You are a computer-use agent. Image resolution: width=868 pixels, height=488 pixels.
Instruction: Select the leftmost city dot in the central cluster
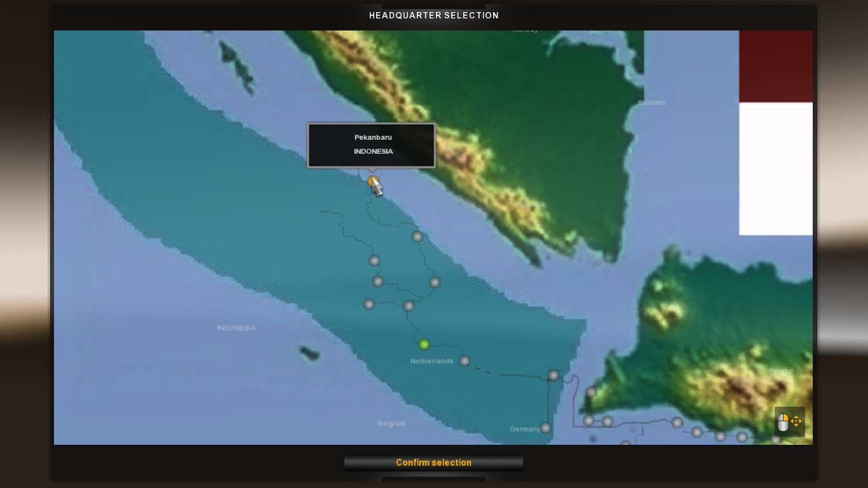point(369,304)
